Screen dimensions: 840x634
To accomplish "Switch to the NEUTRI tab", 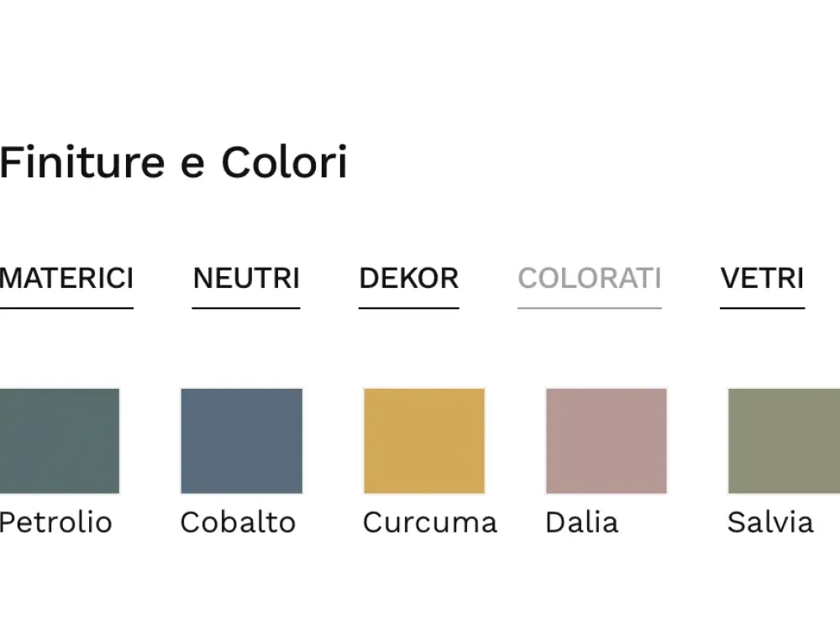I will (x=246, y=278).
